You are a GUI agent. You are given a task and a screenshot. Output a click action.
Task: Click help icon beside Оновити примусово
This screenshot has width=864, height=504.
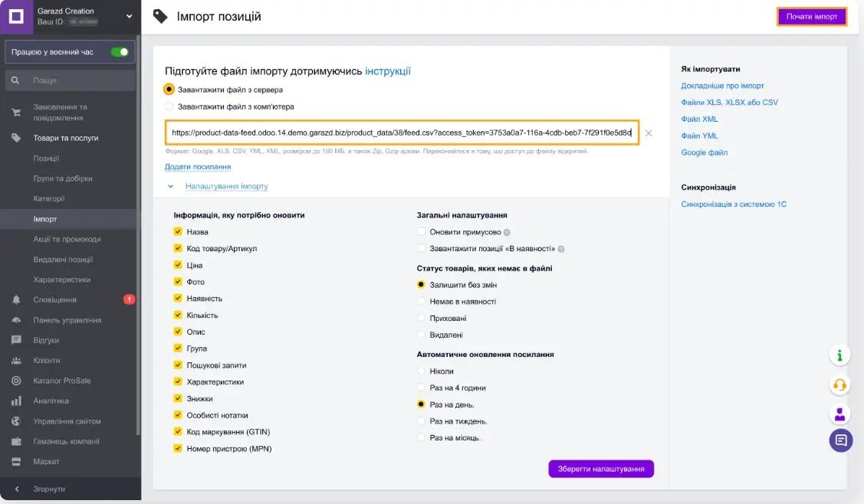[x=507, y=232]
